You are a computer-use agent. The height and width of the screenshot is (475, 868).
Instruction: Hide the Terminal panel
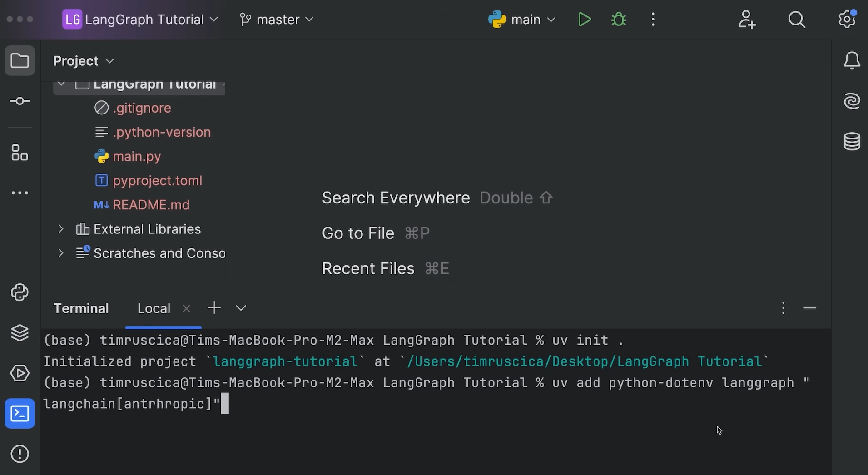[809, 308]
